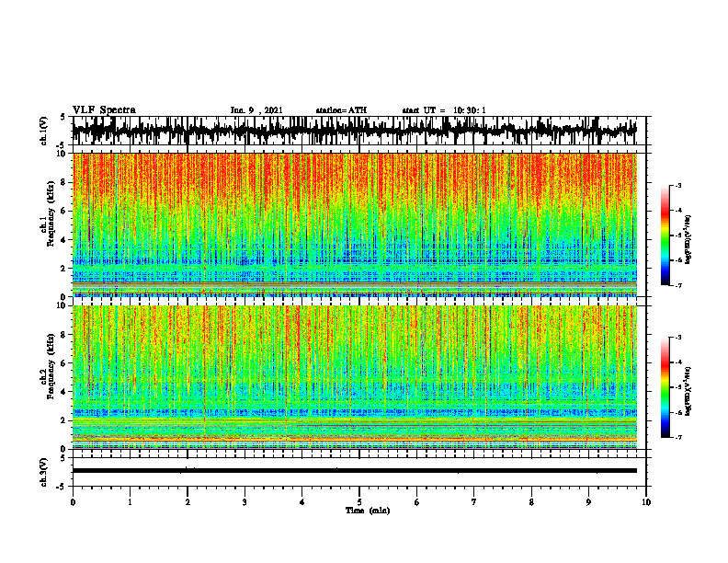Click the ch.1 spectrogram color scale bar
Viewport: 728px width, 563px height.
pyautogui.click(x=665, y=236)
